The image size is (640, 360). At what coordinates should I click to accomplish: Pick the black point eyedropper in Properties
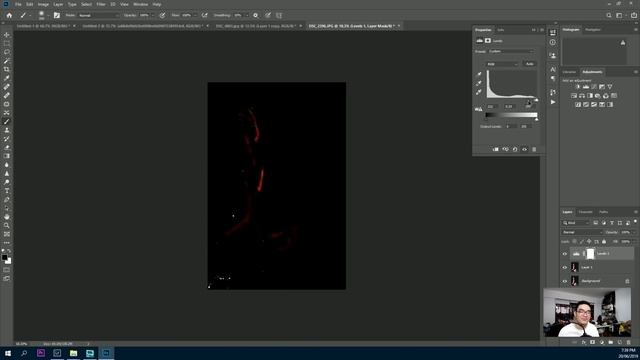click(x=479, y=74)
